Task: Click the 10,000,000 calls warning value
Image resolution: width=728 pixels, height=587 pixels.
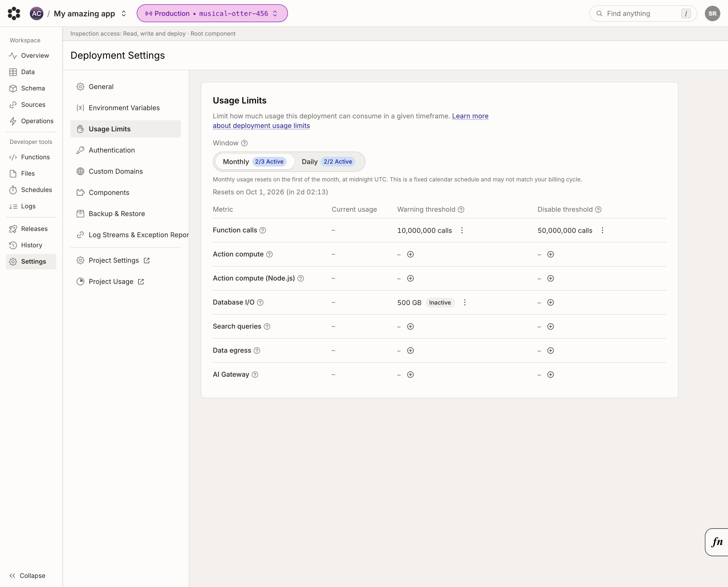Action: click(425, 231)
